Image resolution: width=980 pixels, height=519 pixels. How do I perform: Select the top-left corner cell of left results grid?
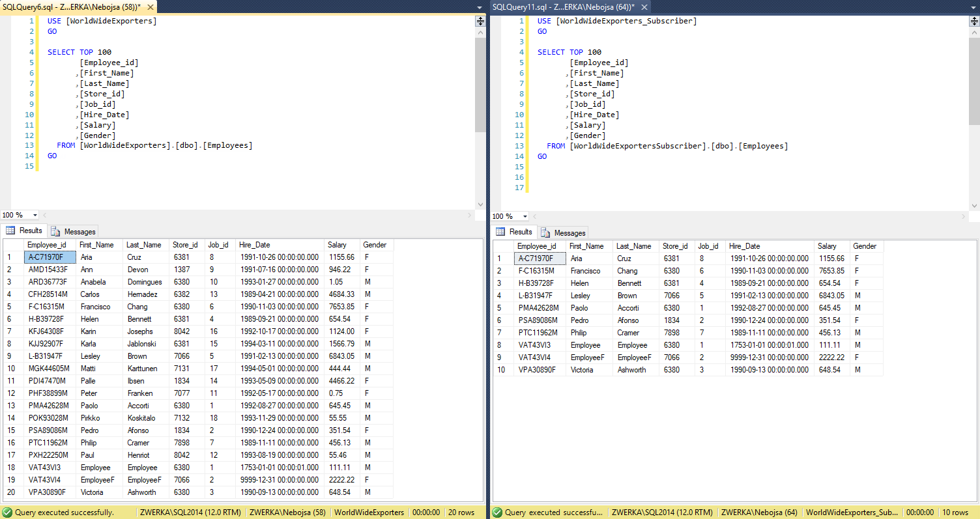click(13, 245)
